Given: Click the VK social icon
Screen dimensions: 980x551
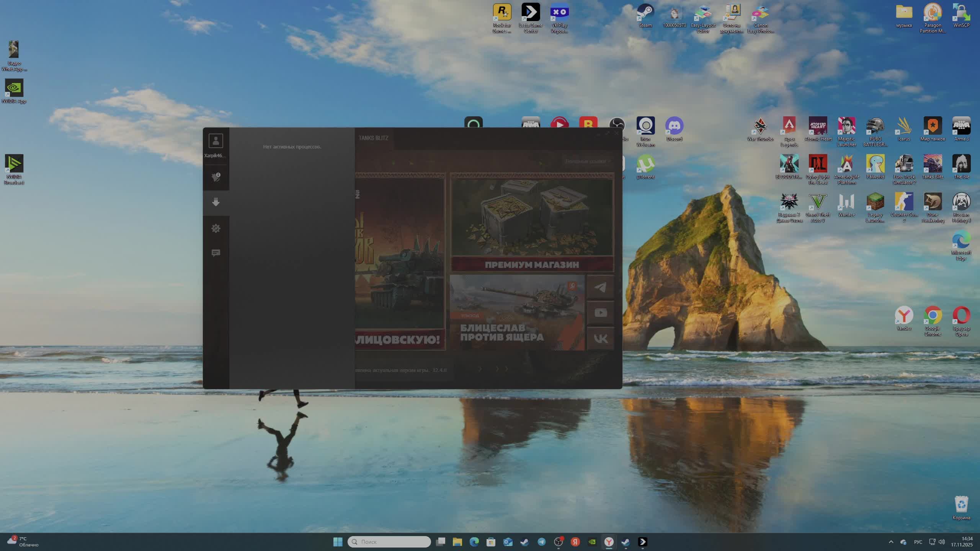Looking at the screenshot, I should pyautogui.click(x=600, y=339).
